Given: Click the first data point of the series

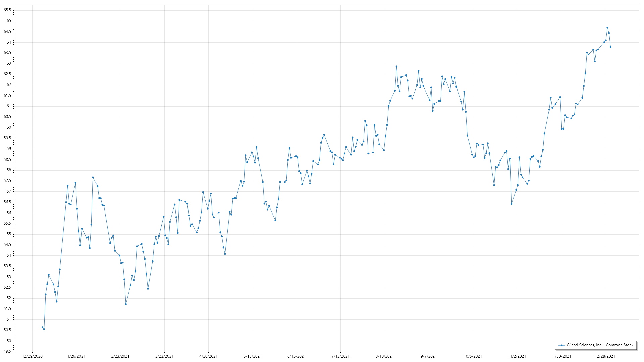Looking at the screenshot, I should (x=42, y=327).
